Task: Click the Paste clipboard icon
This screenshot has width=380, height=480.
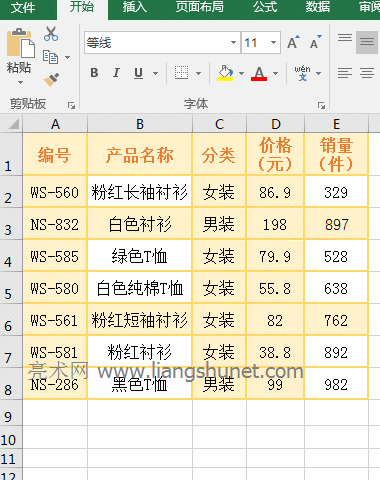Action: [21, 43]
